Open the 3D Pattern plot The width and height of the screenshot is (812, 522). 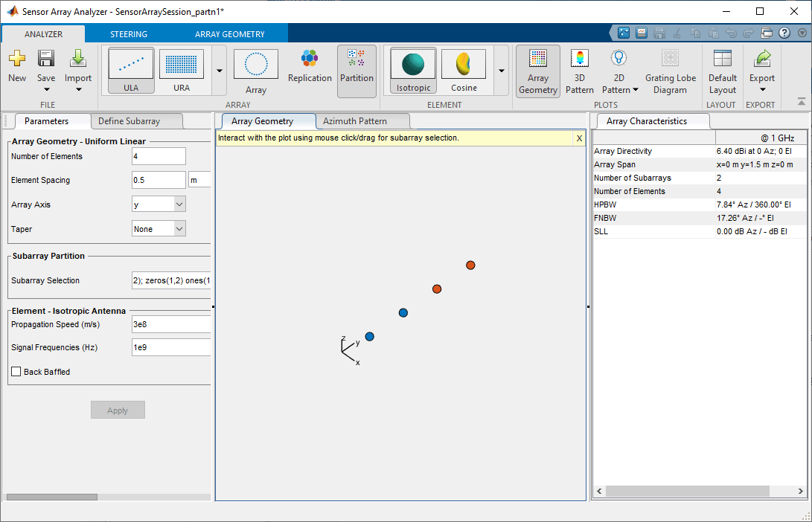[580, 71]
